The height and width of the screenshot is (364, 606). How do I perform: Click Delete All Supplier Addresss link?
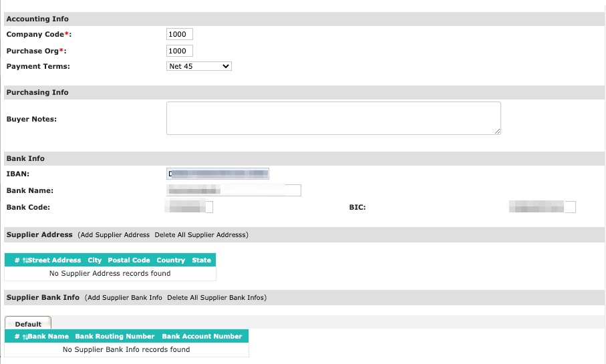click(x=201, y=235)
